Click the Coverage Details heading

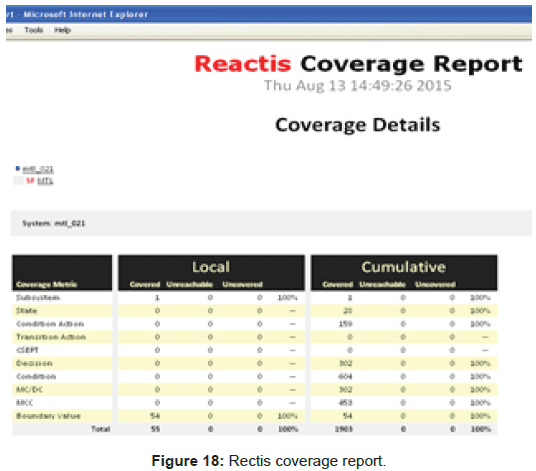358,125
